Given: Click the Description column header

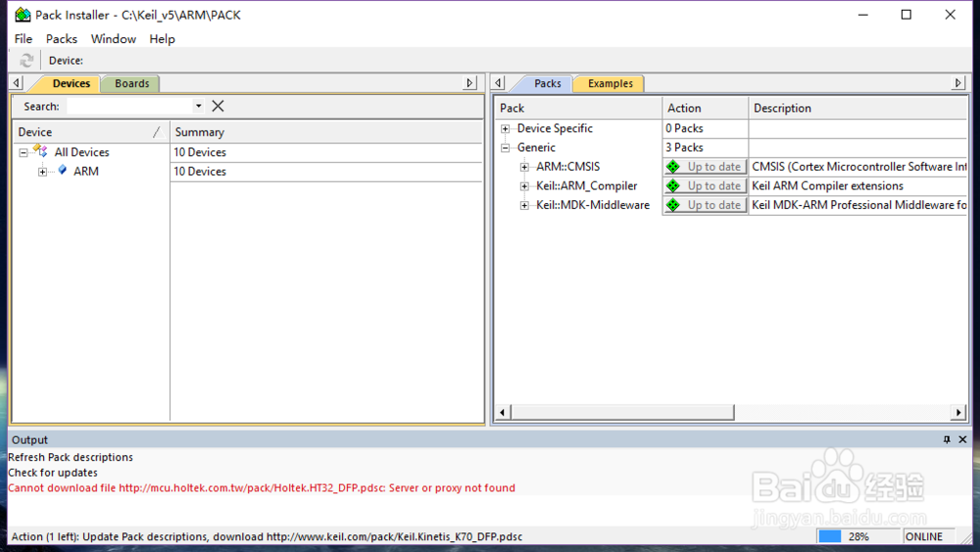Looking at the screenshot, I should click(858, 108).
